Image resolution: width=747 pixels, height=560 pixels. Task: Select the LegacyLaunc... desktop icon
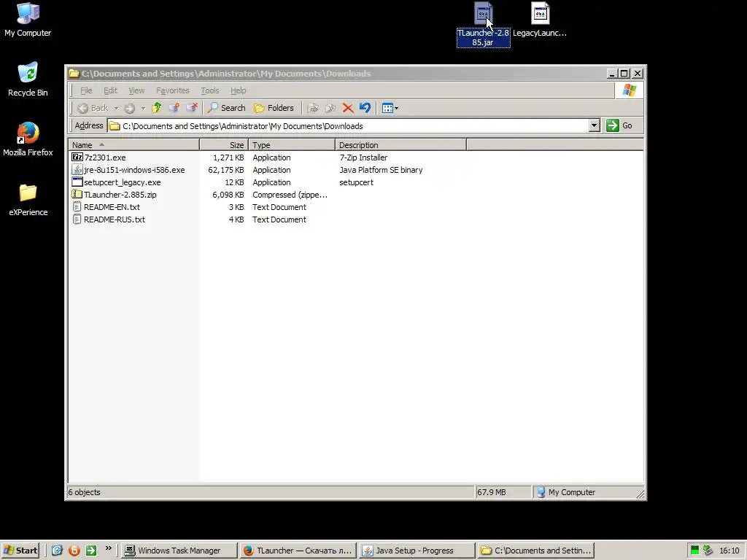540,20
